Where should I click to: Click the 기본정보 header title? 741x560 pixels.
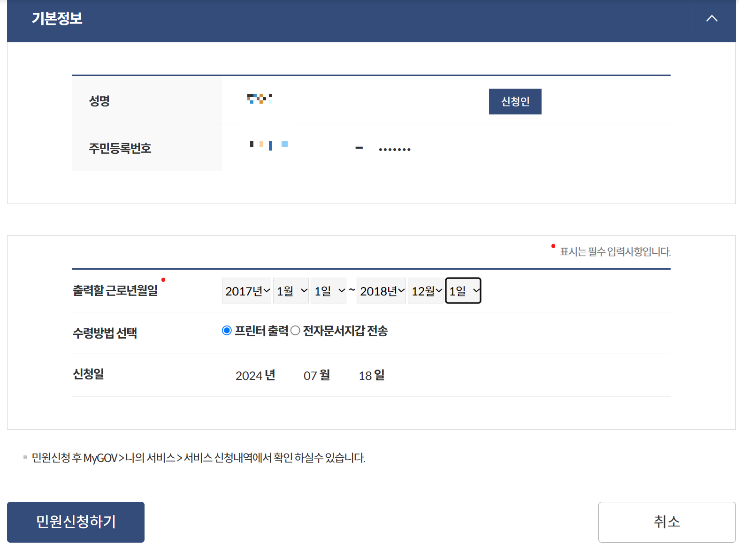[x=57, y=18]
